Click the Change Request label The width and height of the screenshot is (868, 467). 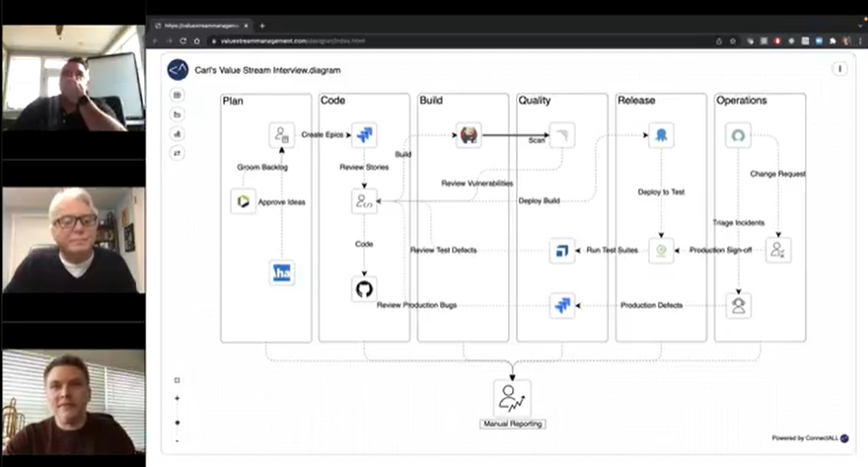tap(778, 174)
